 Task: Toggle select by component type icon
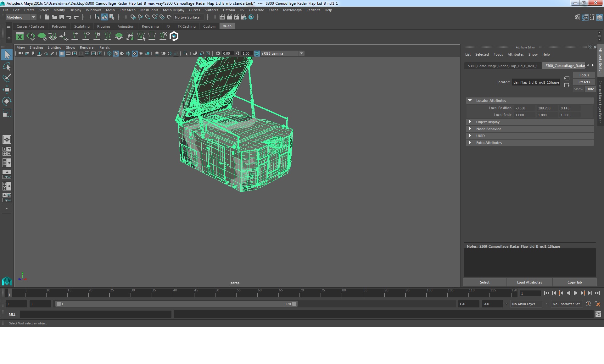point(111,17)
